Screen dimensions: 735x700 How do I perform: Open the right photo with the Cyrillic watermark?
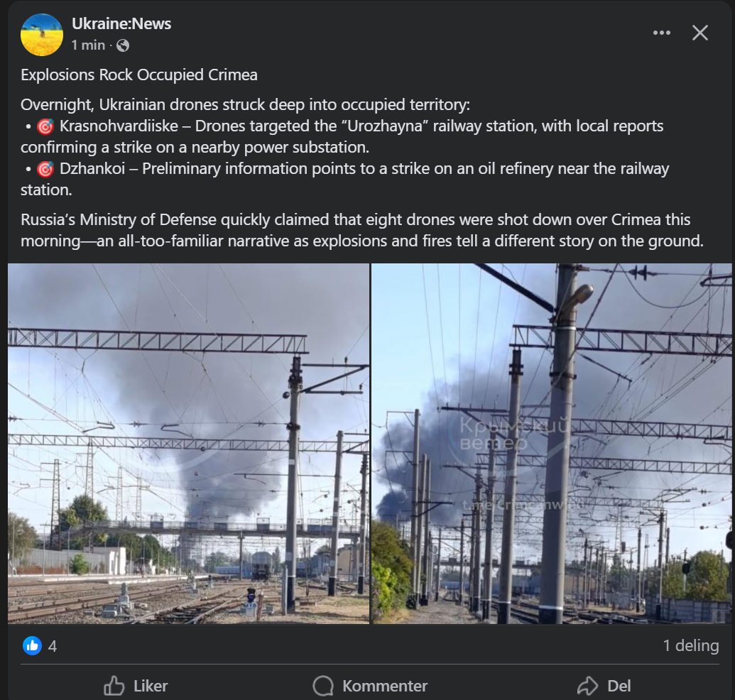(x=552, y=443)
